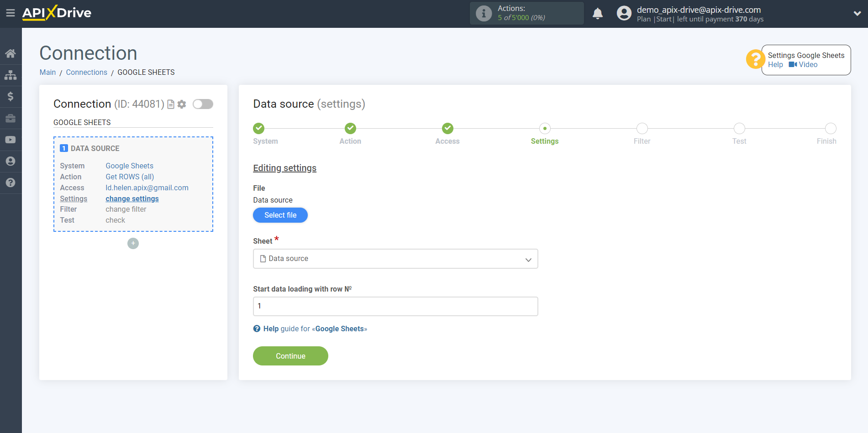868x433 pixels.
Task: Focus the start row number field
Action: [x=395, y=306]
